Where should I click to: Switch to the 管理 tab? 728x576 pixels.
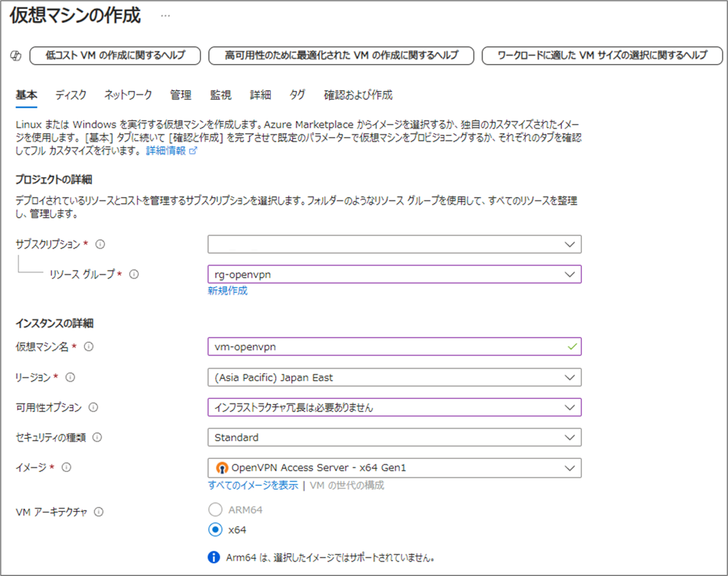(x=181, y=95)
